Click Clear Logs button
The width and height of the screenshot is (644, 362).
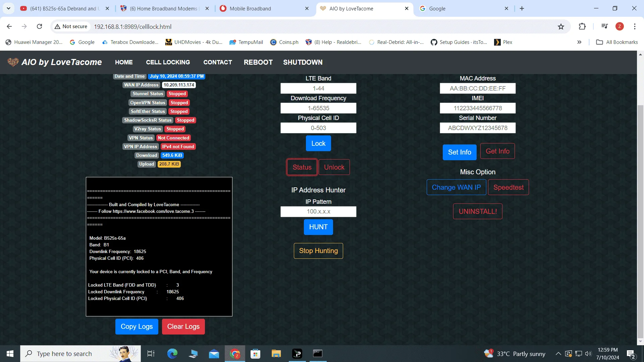click(x=183, y=327)
